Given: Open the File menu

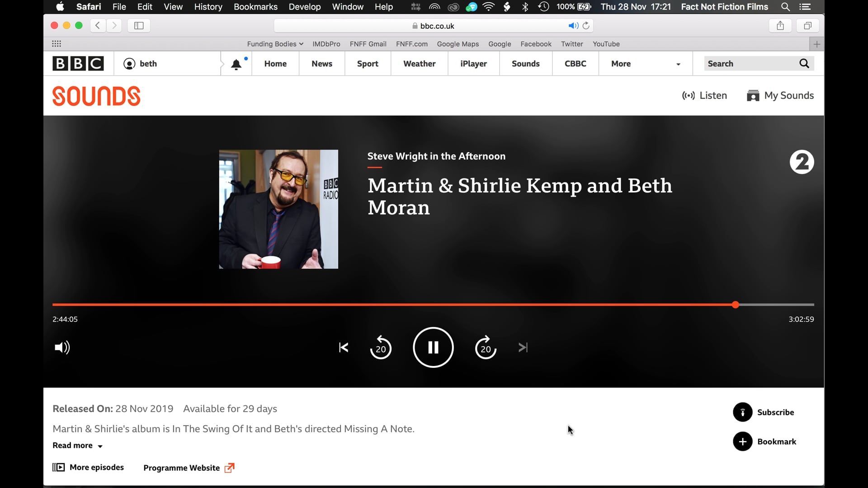Looking at the screenshot, I should (119, 7).
